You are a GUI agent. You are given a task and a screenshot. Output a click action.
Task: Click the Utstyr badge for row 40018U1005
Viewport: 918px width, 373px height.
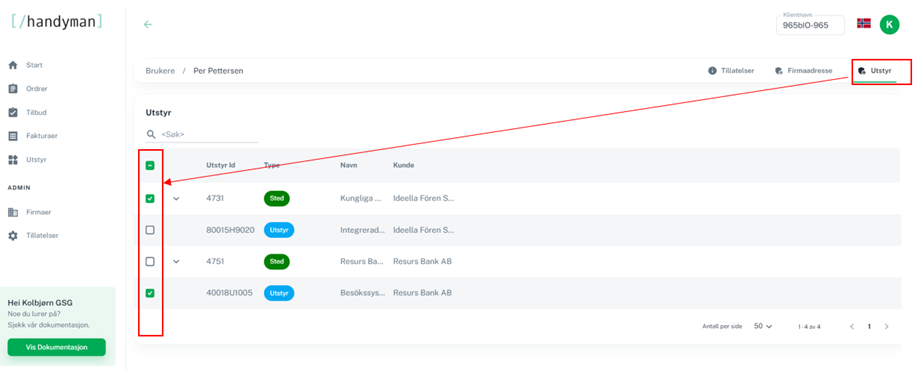coord(279,293)
